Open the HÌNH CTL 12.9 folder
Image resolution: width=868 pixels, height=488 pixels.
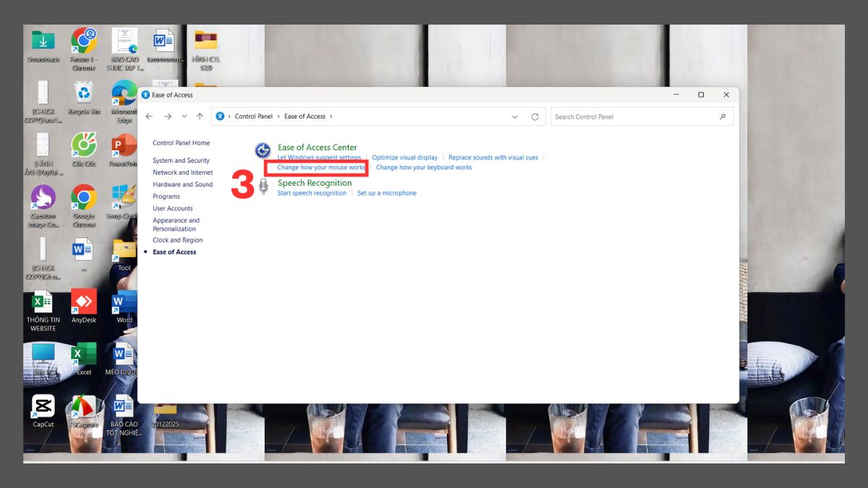[206, 40]
